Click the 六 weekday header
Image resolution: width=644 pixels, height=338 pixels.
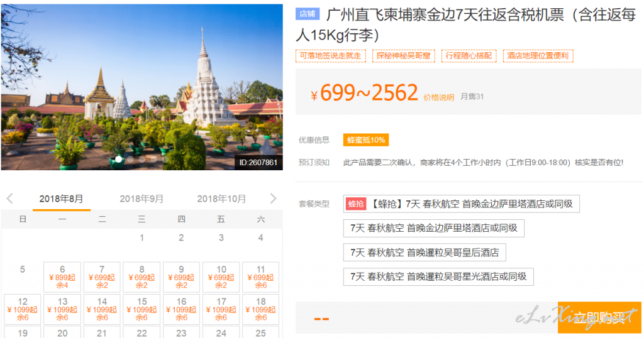(x=261, y=219)
